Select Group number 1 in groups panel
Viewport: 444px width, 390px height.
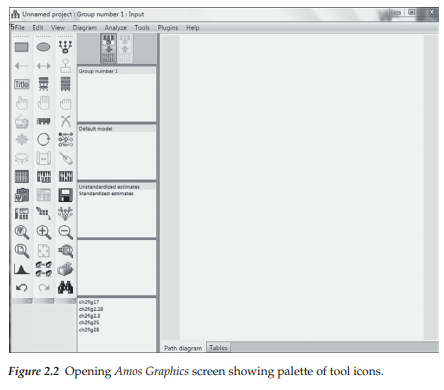pos(98,71)
